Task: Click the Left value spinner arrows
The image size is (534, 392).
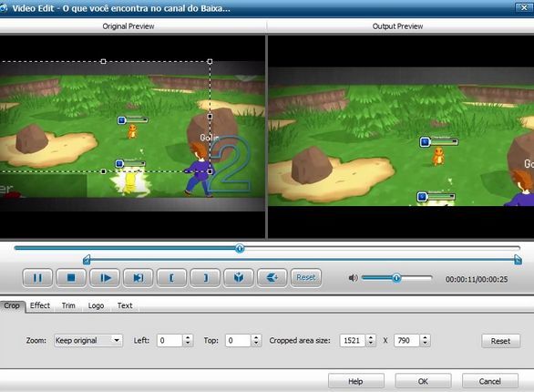Action: 188,340
